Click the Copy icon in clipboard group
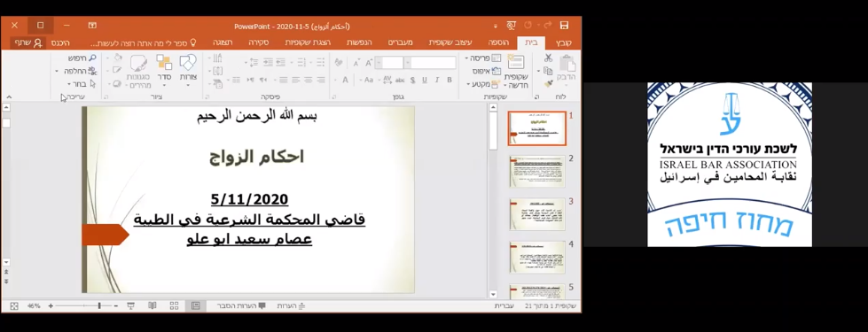Viewport: 868px width, 332px height. [x=549, y=71]
